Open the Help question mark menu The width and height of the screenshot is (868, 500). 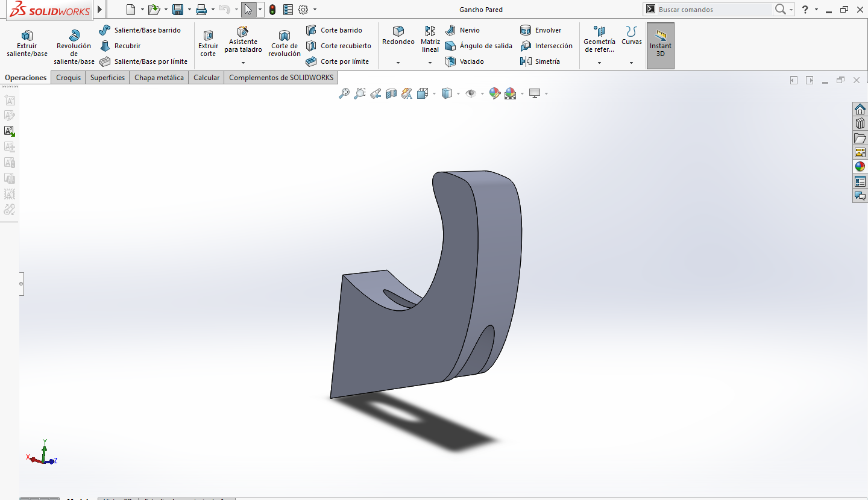pyautogui.click(x=805, y=9)
